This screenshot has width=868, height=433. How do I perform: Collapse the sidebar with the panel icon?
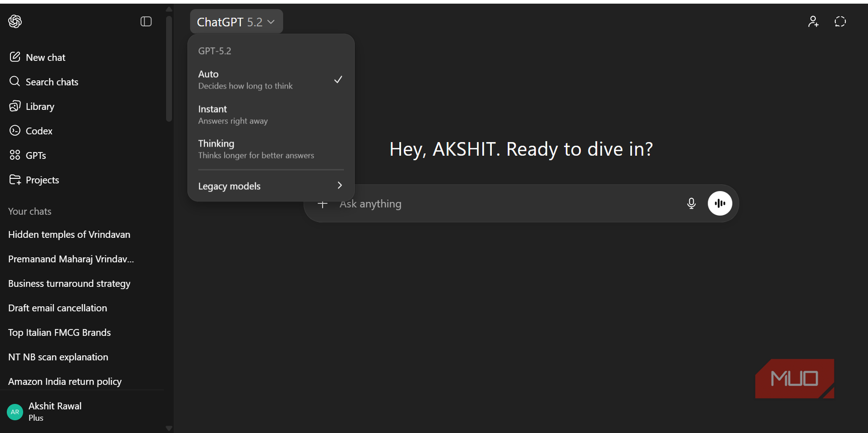(x=146, y=22)
